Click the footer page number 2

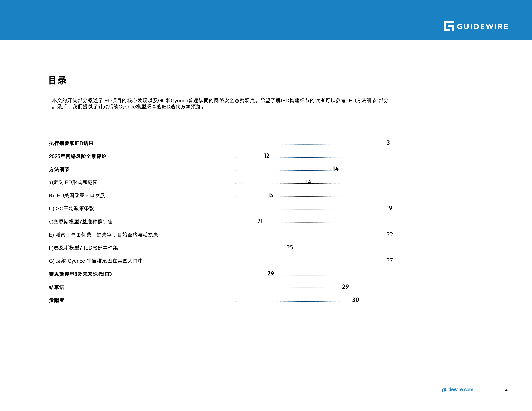coord(506,389)
